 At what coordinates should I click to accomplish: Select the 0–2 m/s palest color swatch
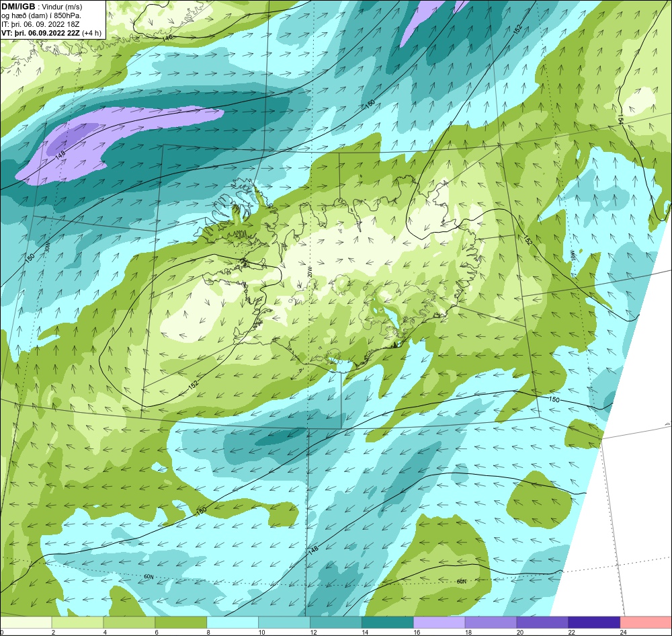[x=26, y=623]
